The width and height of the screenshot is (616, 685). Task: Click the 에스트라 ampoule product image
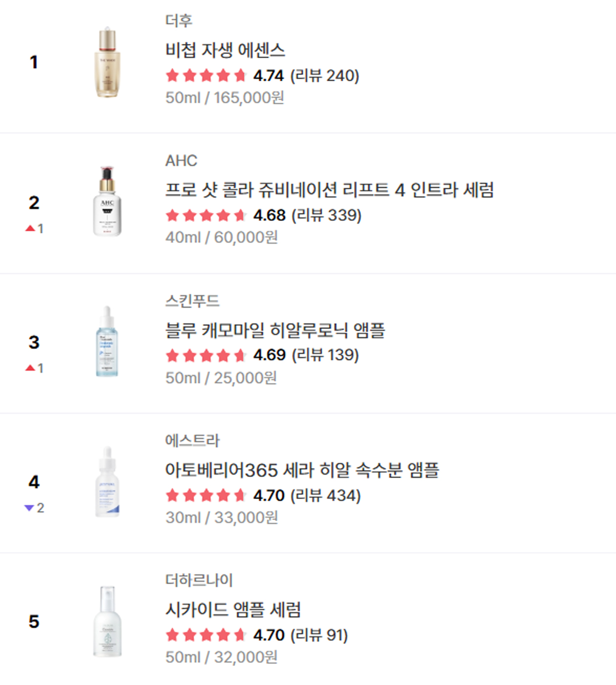coord(107,481)
